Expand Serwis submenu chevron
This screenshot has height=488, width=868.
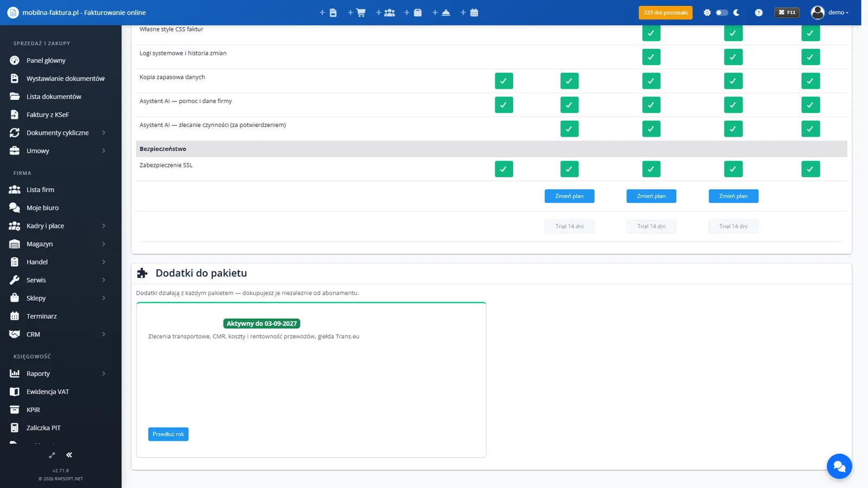(x=104, y=280)
